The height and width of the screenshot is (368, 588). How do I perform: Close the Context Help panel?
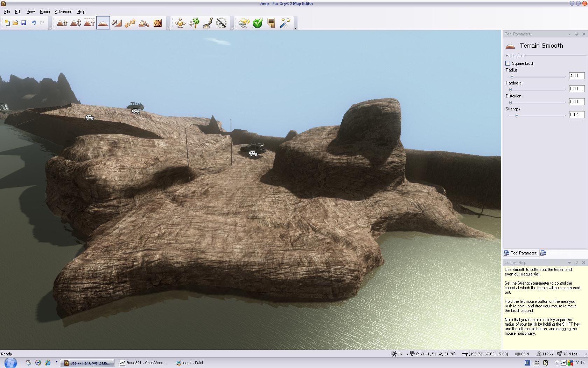(583, 263)
